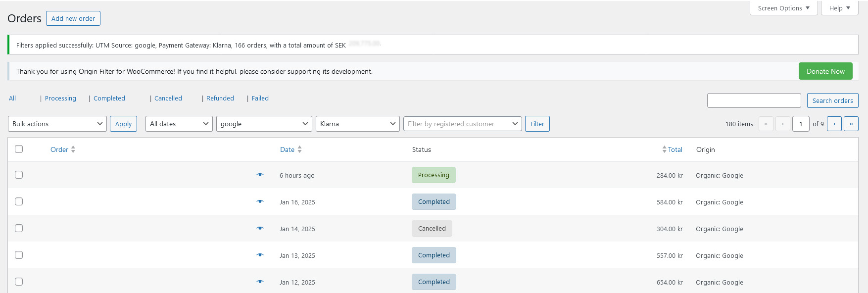Click the Donate Now button
868x293 pixels.
825,71
